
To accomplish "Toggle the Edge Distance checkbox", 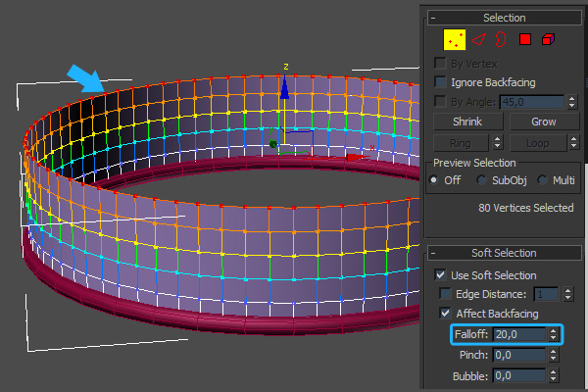I will click(x=447, y=295).
